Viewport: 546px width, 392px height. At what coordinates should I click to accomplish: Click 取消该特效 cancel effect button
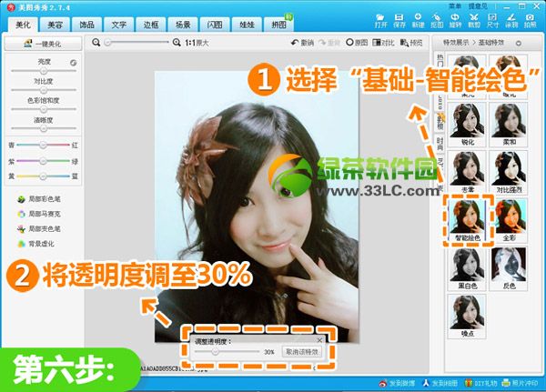point(302,352)
